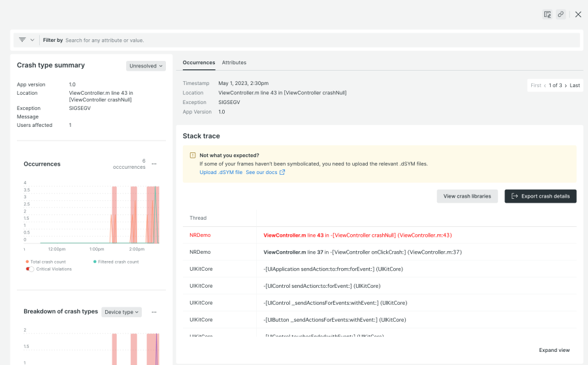Screen dimensions: 588x365
Task: Copy the permalink using the link icon
Action: pos(561,14)
